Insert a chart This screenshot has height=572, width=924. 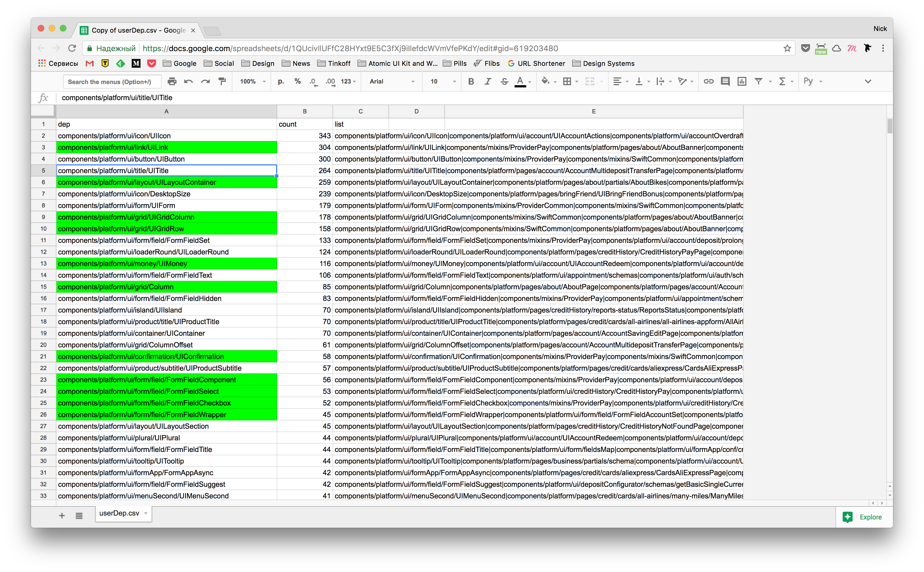742,81
